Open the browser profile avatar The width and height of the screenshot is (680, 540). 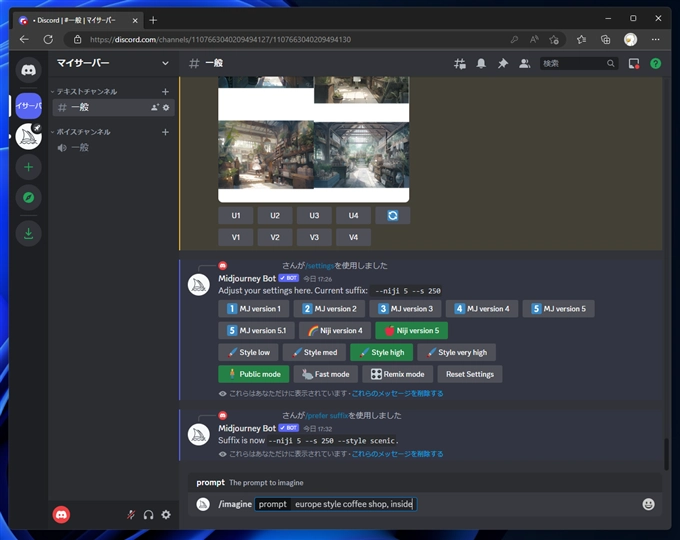(630, 39)
